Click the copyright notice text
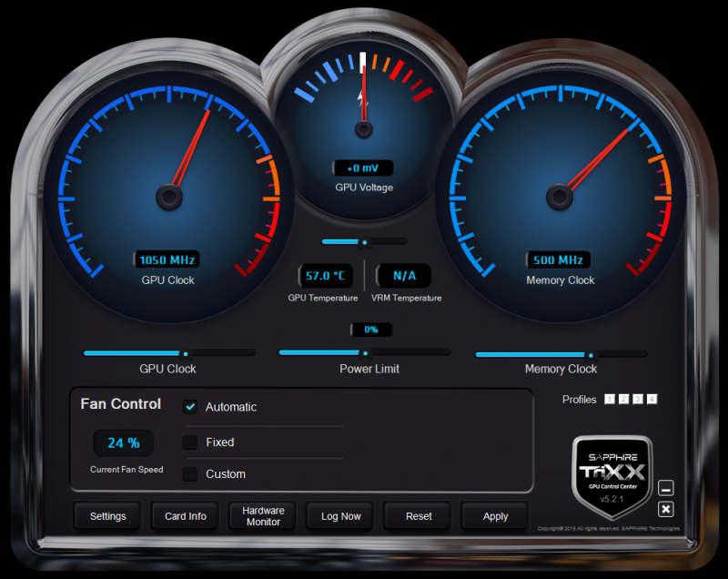The height and width of the screenshot is (579, 728). click(609, 528)
